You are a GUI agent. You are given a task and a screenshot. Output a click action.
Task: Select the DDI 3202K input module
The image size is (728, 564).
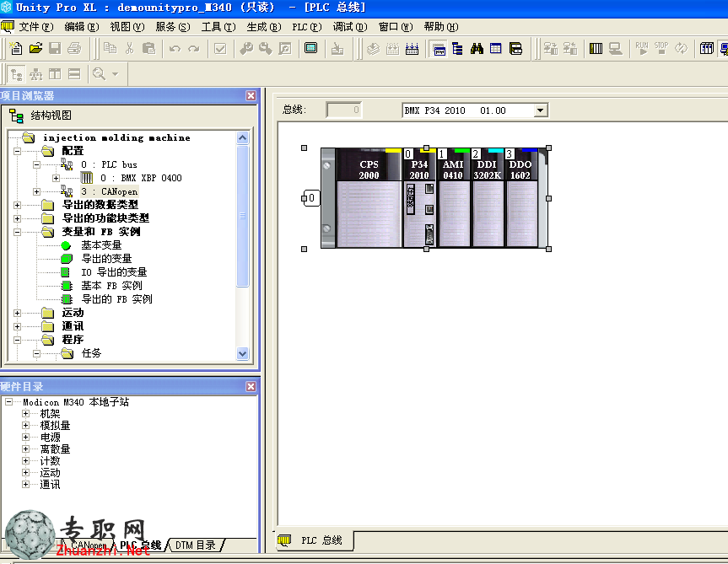pyautogui.click(x=487, y=197)
